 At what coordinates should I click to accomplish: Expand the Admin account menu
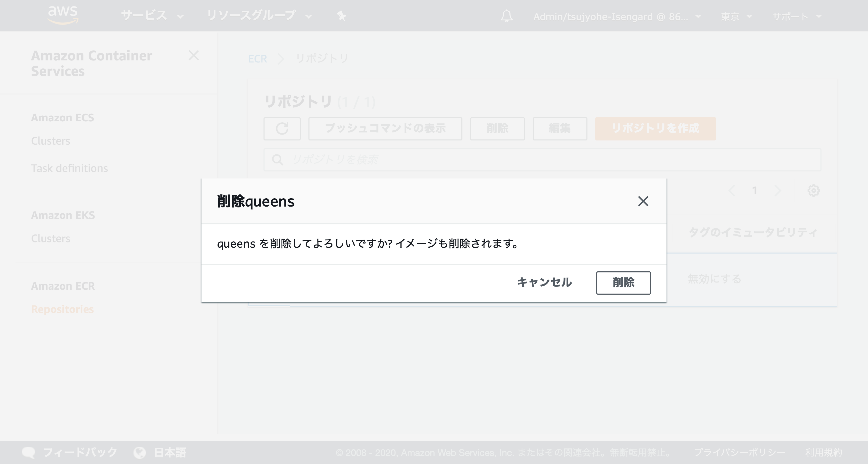click(x=617, y=17)
